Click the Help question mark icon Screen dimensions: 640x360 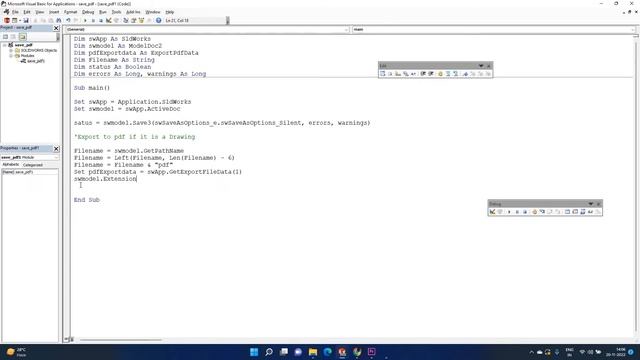158,20
